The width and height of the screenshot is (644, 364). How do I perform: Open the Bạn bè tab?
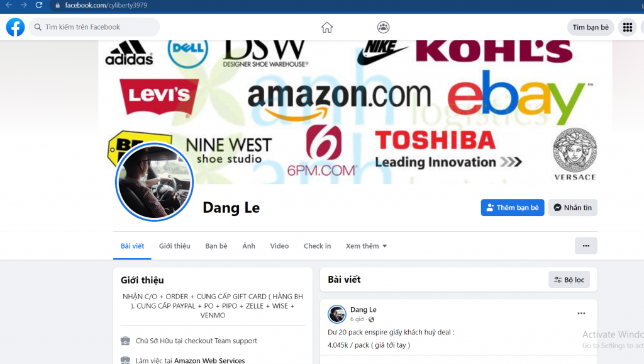(216, 246)
